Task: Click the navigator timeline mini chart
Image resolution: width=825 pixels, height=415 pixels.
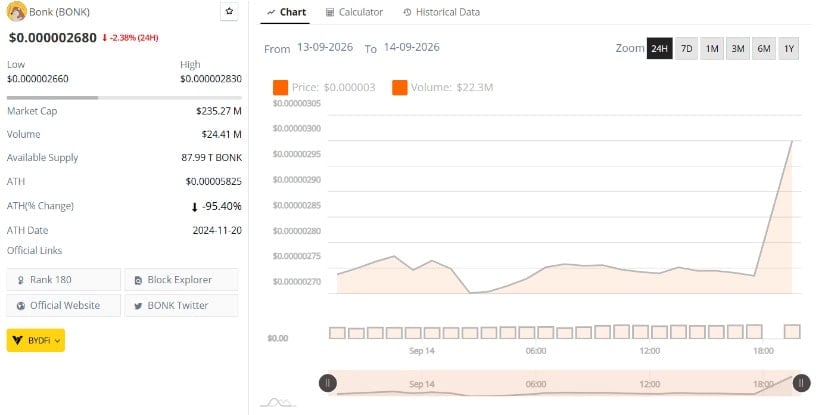Action: click(x=564, y=383)
